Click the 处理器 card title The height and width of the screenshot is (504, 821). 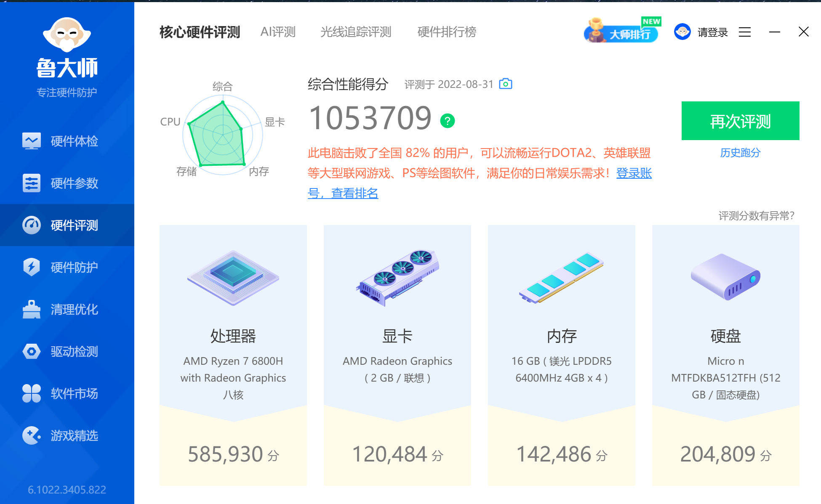pos(233,336)
